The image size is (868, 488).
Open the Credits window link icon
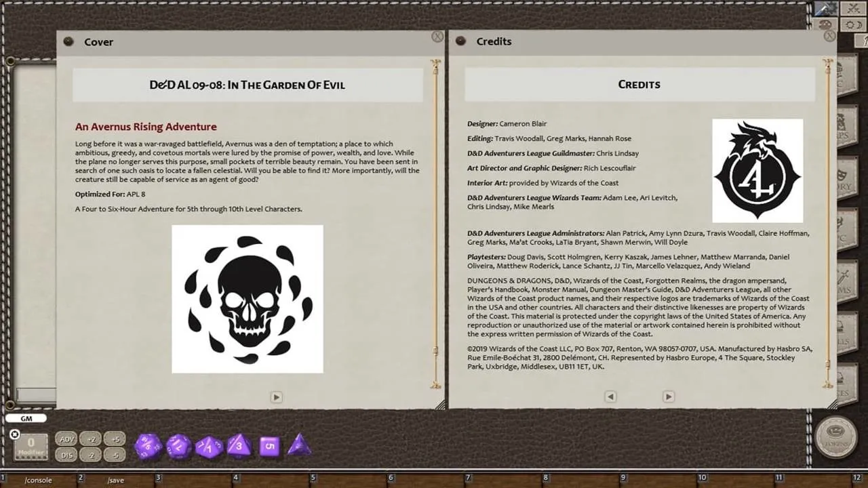click(461, 41)
